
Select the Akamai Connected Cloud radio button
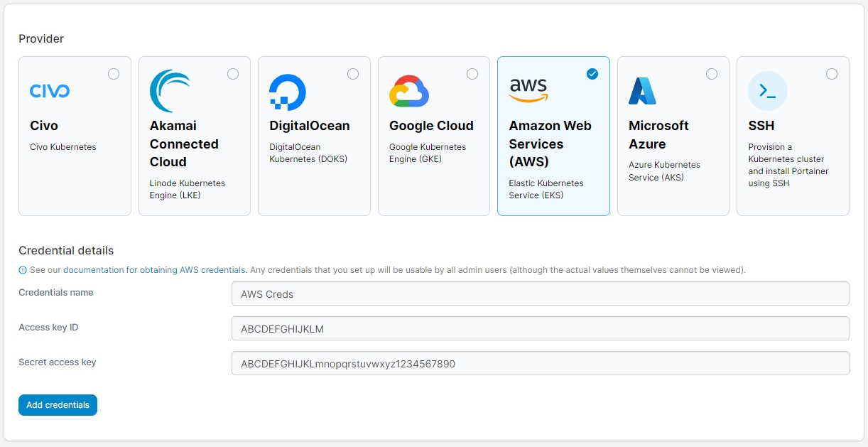233,74
